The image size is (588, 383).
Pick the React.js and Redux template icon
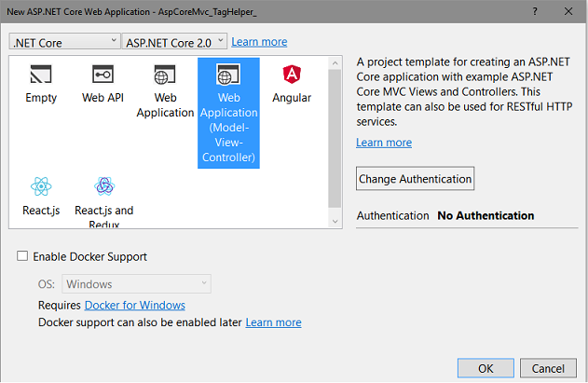tap(104, 186)
